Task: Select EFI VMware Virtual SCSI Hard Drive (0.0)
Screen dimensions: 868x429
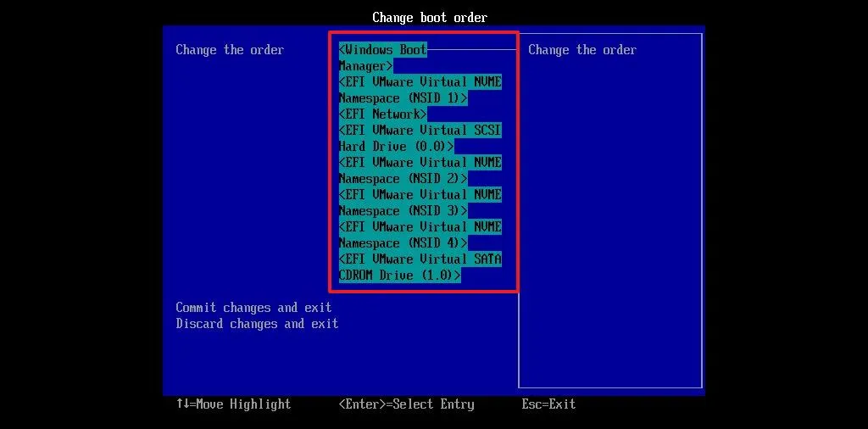Action: tap(420, 138)
